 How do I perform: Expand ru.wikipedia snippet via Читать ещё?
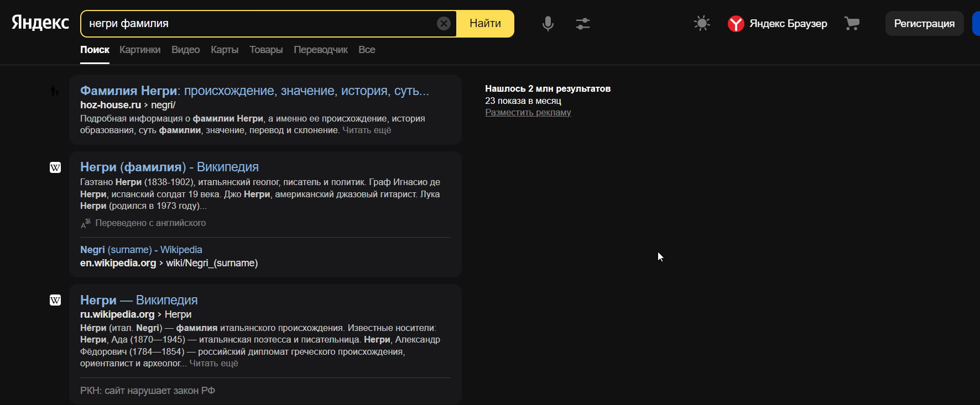point(214,364)
